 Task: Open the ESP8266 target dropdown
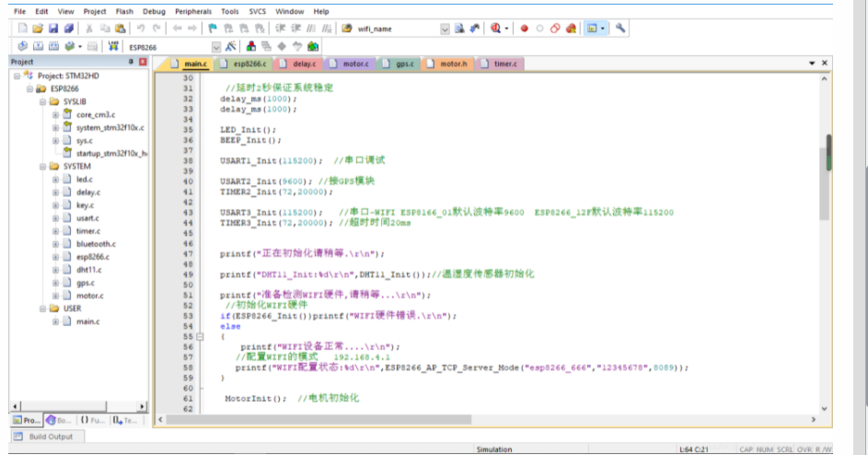point(216,46)
